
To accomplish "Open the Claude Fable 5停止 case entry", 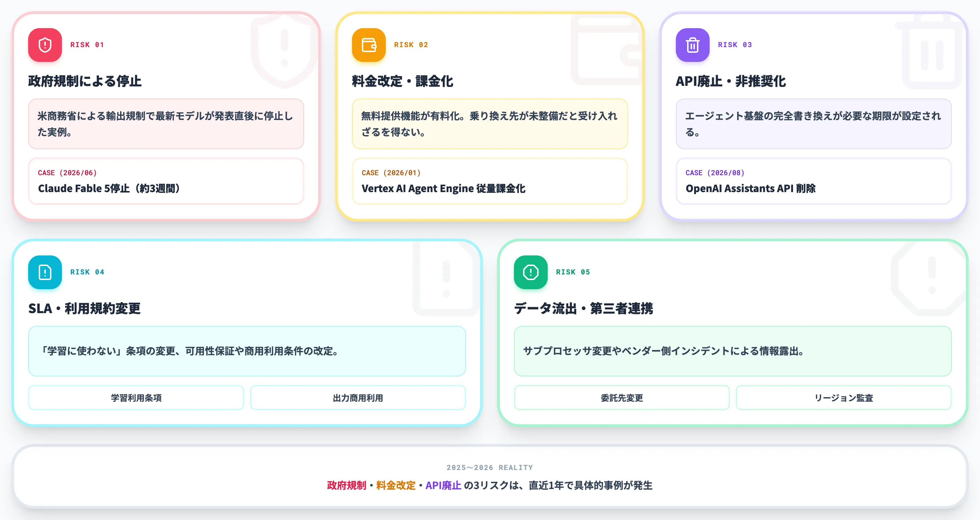I will 166,181.
